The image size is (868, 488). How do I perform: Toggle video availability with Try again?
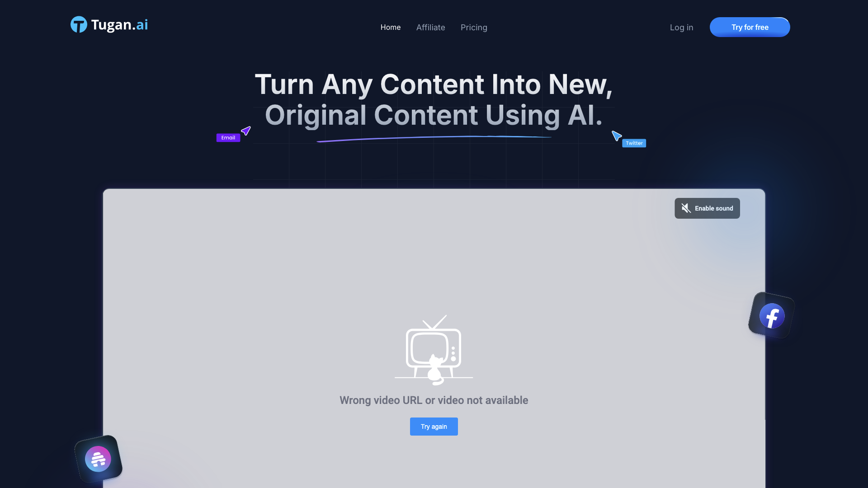click(434, 427)
